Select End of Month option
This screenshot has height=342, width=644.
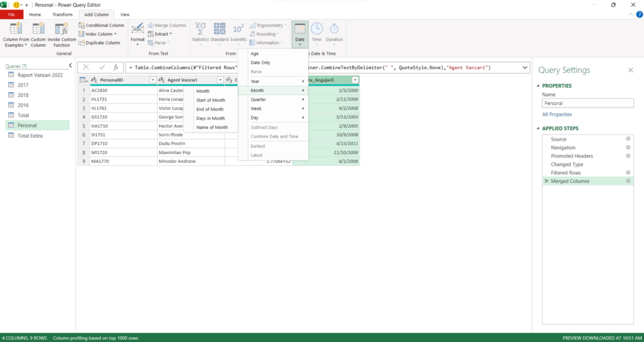coord(211,109)
